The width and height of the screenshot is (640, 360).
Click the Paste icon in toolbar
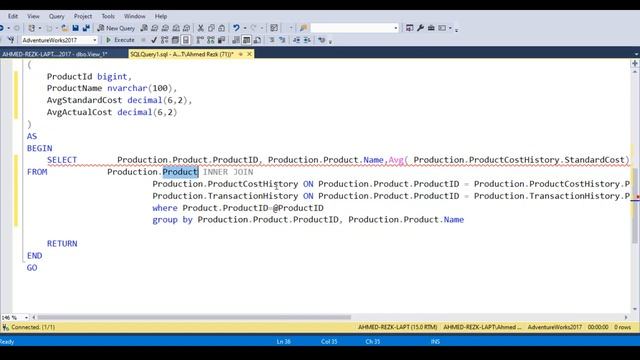click(x=221, y=28)
